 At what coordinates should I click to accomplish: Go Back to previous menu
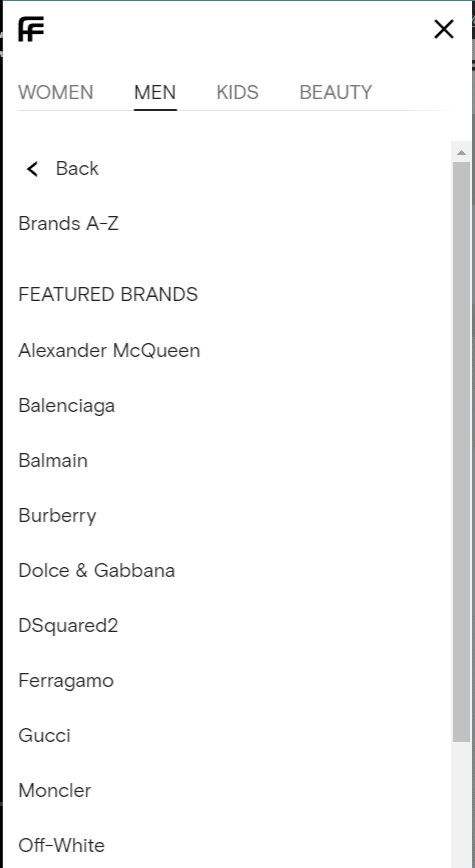[x=77, y=168]
